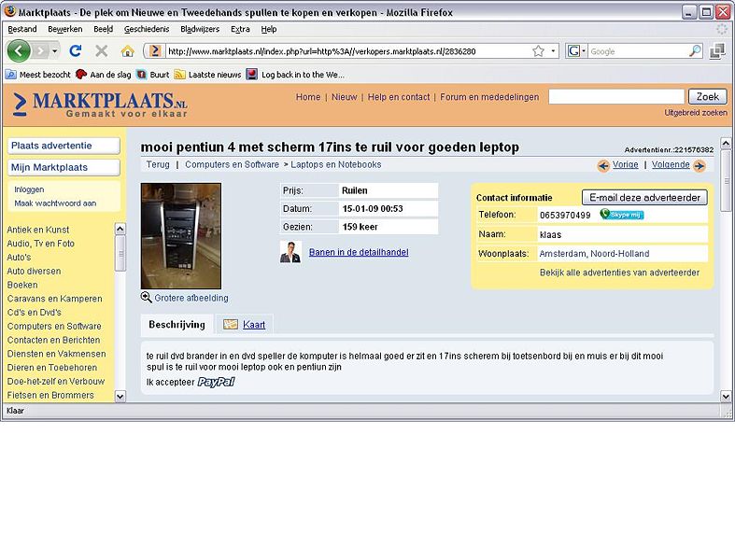
Task: Click the orange Volgende arrow icon
Action: coord(699,165)
